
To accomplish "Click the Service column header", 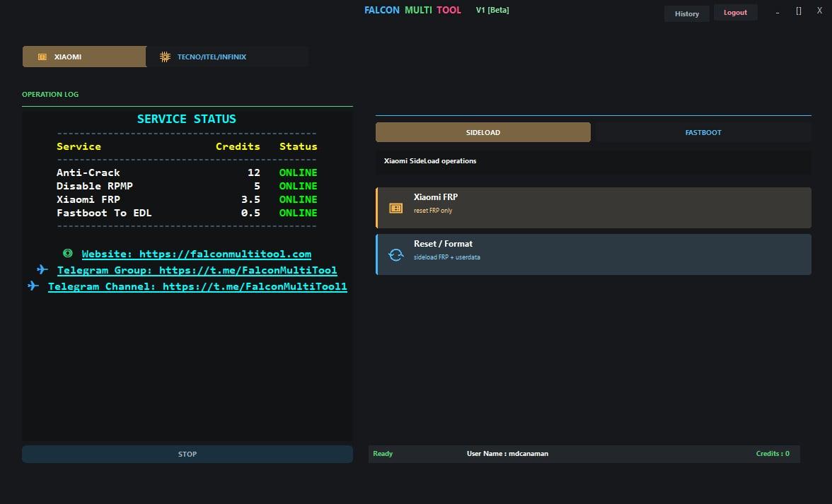I will pos(79,146).
